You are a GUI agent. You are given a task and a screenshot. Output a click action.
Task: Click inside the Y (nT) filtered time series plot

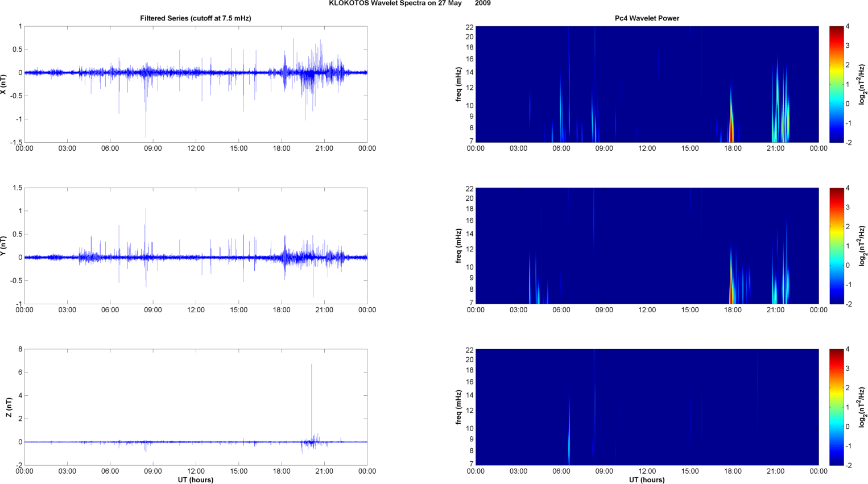coord(196,246)
